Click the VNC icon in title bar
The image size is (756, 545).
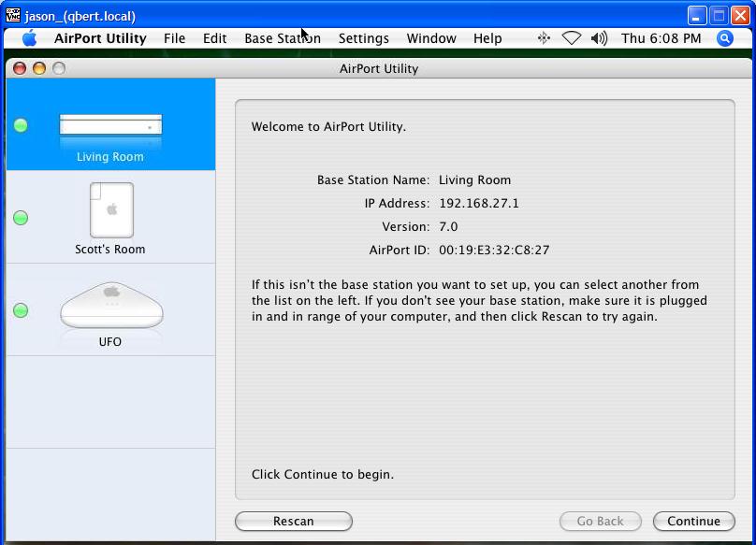[x=13, y=15]
